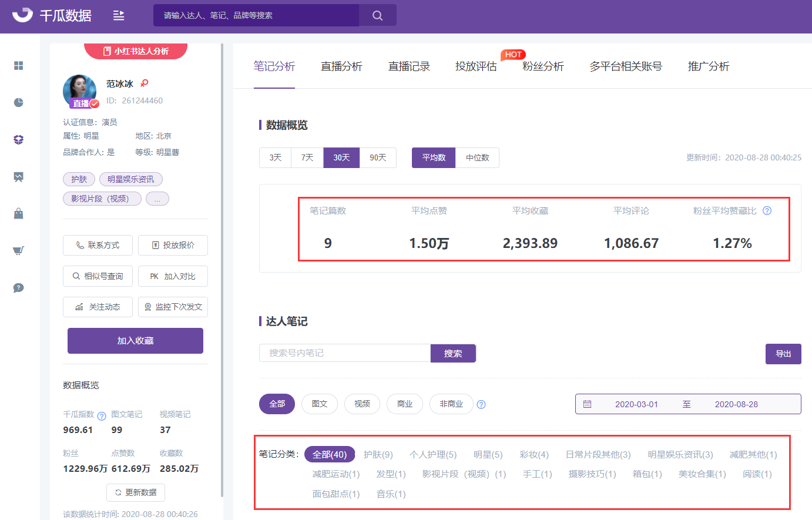Click the 搜索 notes search button
The image size is (812, 520).
click(453, 353)
